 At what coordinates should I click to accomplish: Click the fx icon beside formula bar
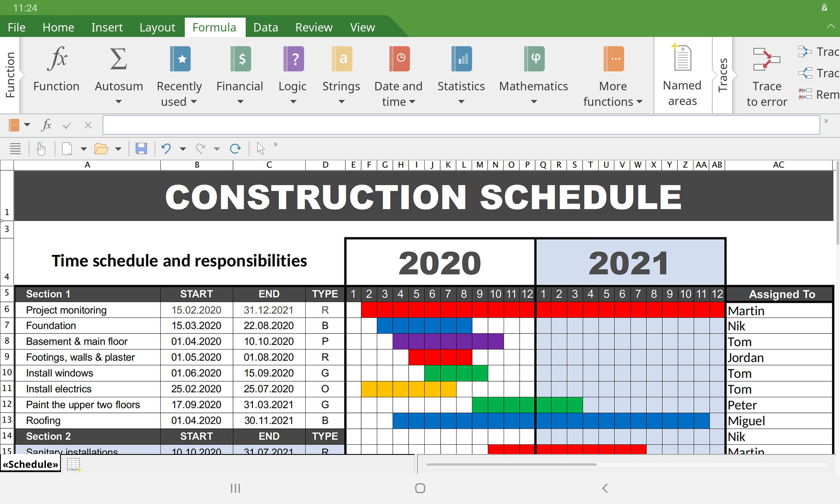(47, 125)
